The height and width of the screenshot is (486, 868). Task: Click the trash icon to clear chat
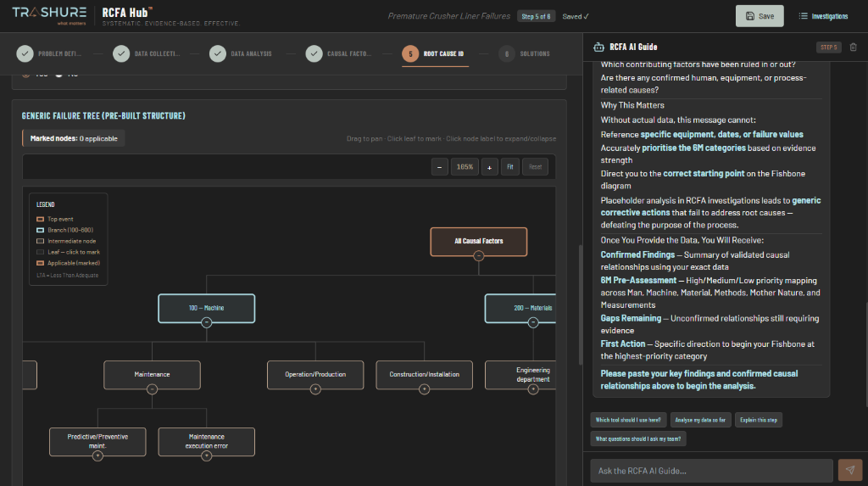click(853, 47)
